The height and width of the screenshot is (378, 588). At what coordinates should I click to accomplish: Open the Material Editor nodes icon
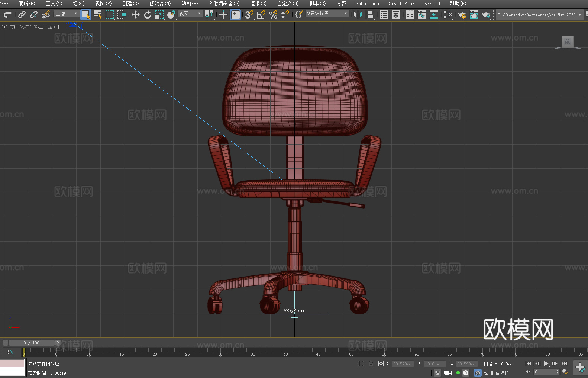click(448, 14)
